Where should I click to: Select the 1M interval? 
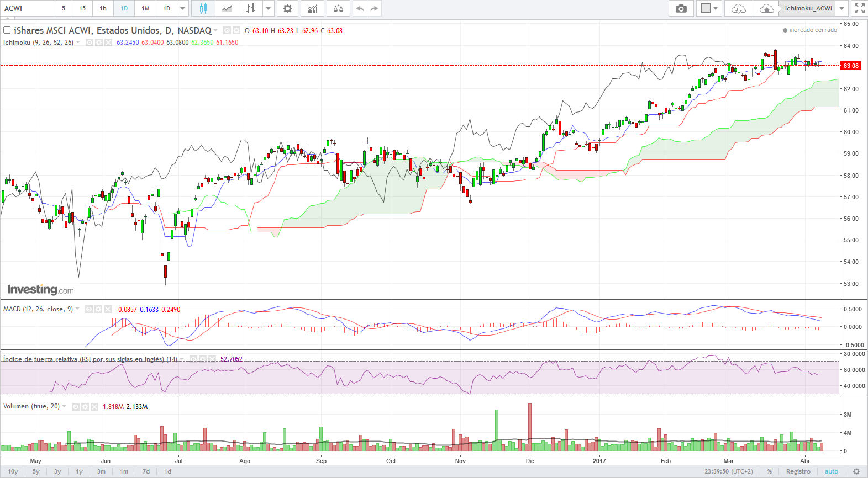coord(145,8)
